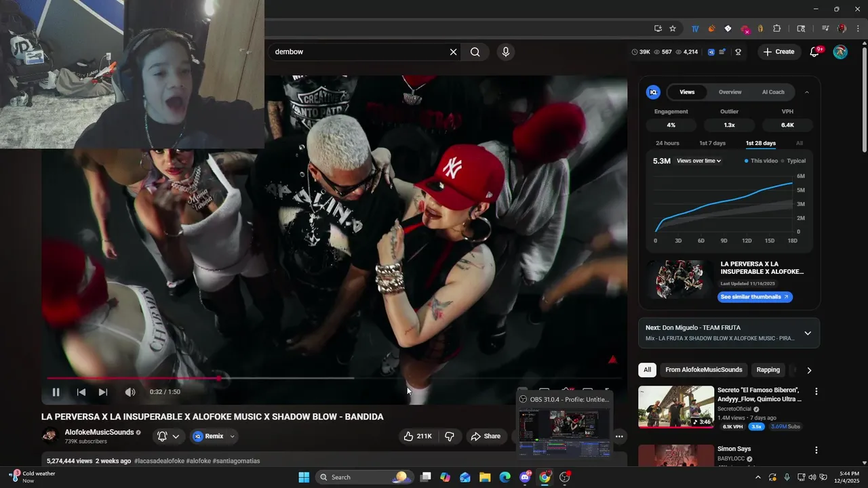The height and width of the screenshot is (488, 868).
Task: Switch to Views tab in vidIQ panel
Action: tap(687, 92)
